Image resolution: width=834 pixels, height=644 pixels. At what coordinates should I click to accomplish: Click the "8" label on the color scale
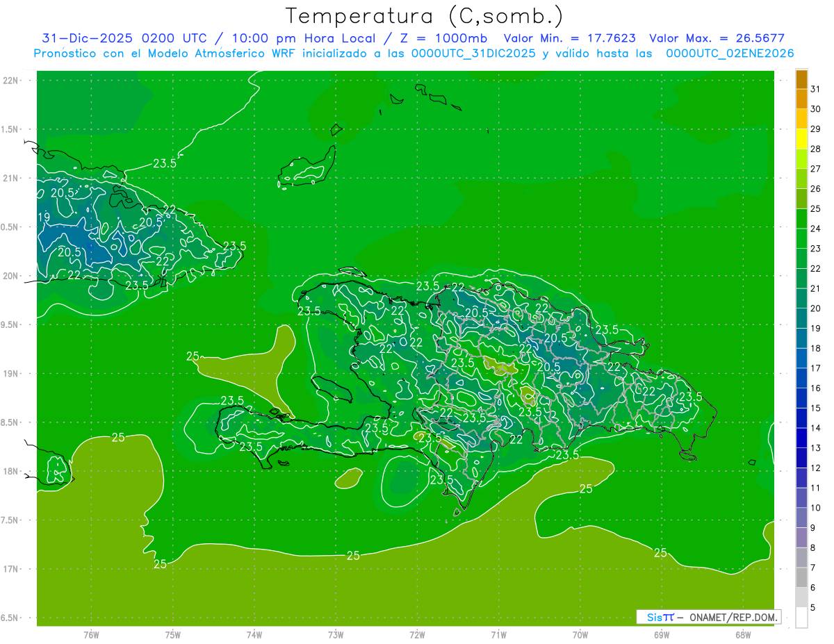813,547
